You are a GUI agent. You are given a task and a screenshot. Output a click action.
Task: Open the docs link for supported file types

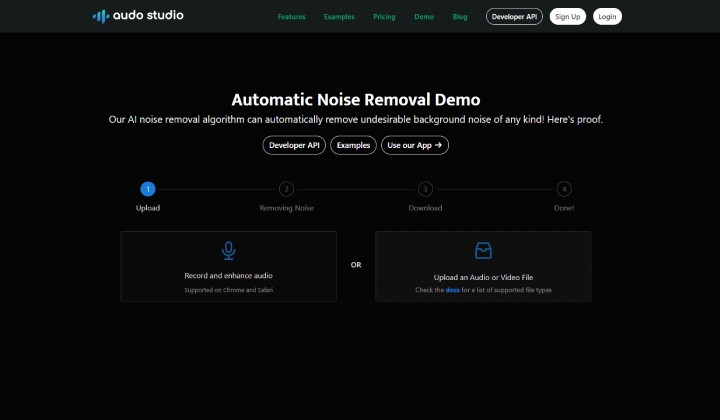452,290
